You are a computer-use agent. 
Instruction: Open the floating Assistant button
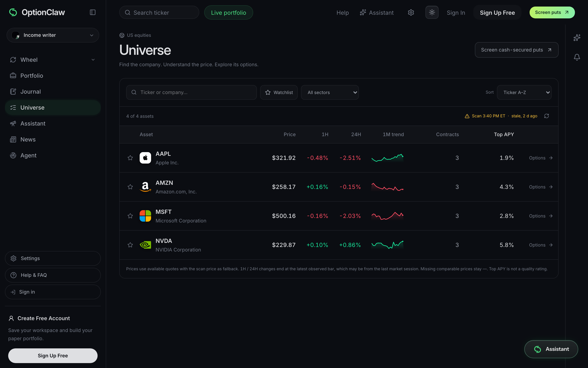coord(551,349)
